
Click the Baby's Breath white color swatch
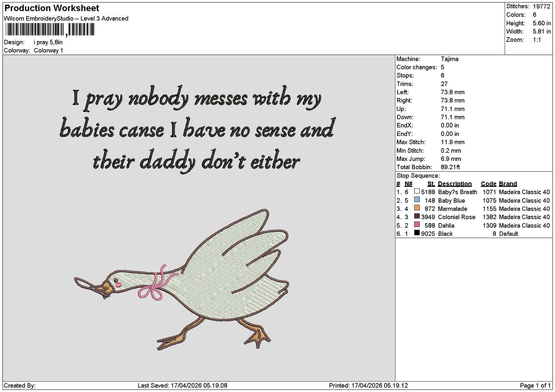[417, 191]
